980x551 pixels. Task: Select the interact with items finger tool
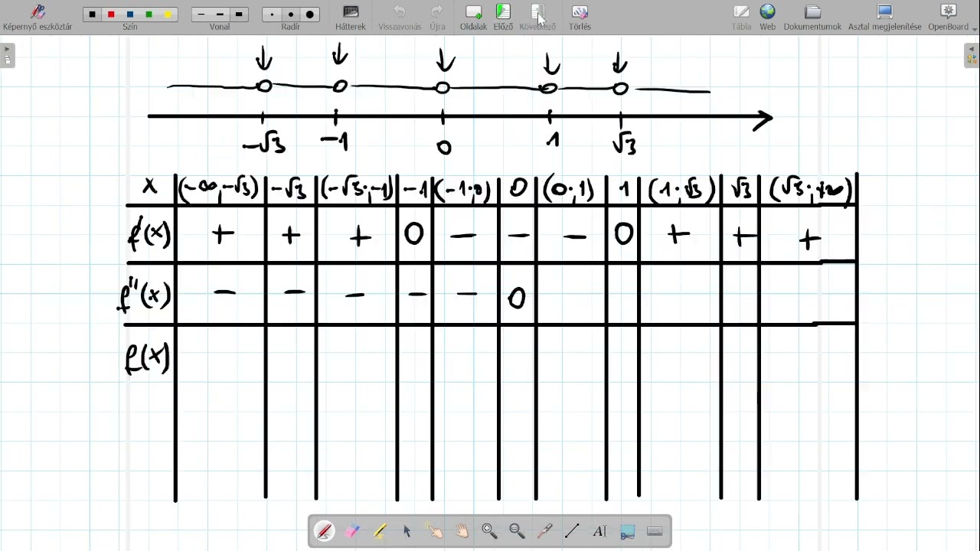[434, 531]
